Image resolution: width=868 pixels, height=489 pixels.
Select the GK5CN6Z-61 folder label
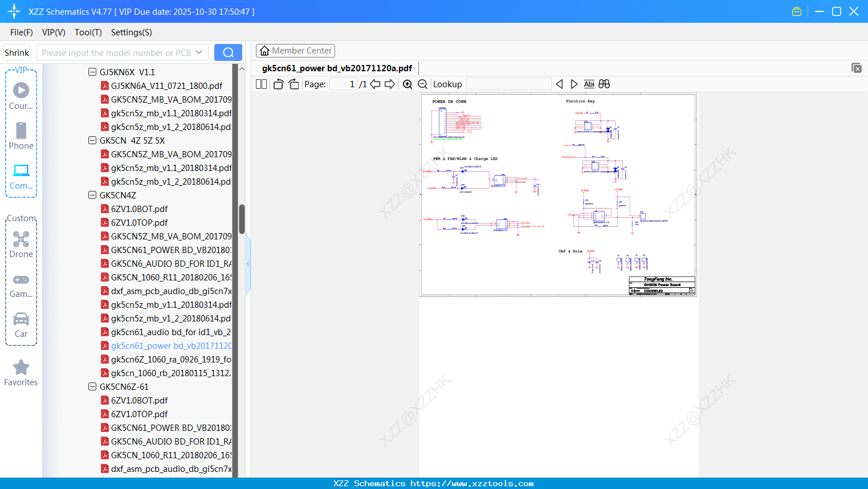pos(124,387)
